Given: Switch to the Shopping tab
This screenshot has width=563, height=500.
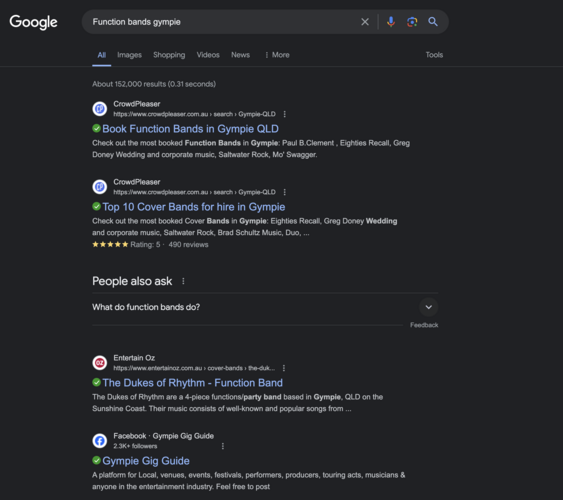Looking at the screenshot, I should pos(169,55).
